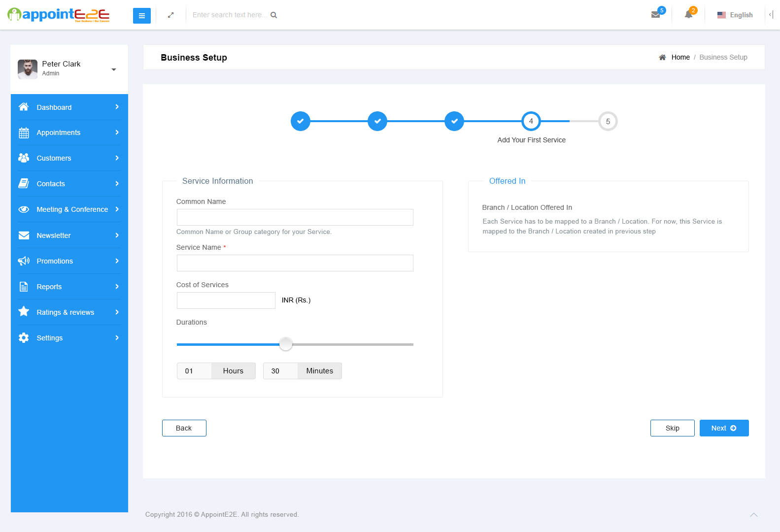Open the notifications bell icon
The height and width of the screenshot is (532, 780).
688,15
